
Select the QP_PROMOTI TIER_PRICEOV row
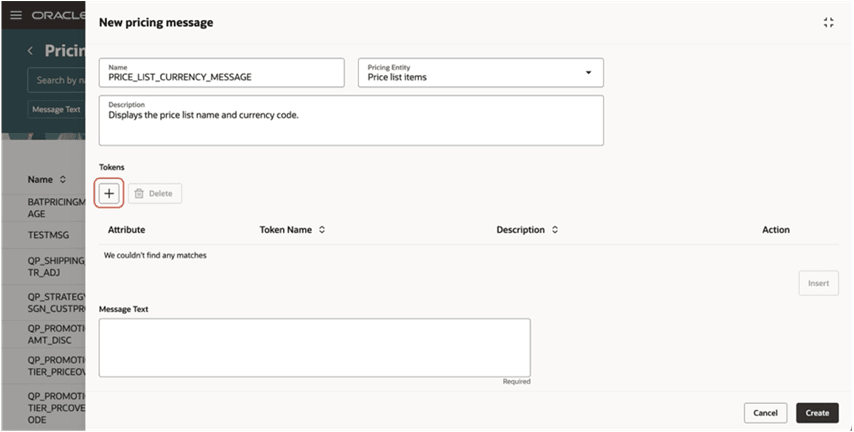pos(44,366)
